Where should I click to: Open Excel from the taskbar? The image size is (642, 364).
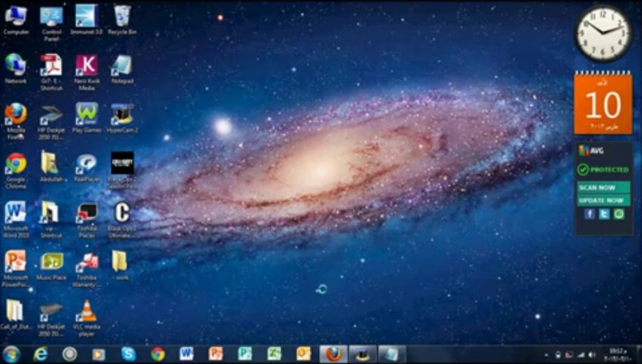[274, 354]
